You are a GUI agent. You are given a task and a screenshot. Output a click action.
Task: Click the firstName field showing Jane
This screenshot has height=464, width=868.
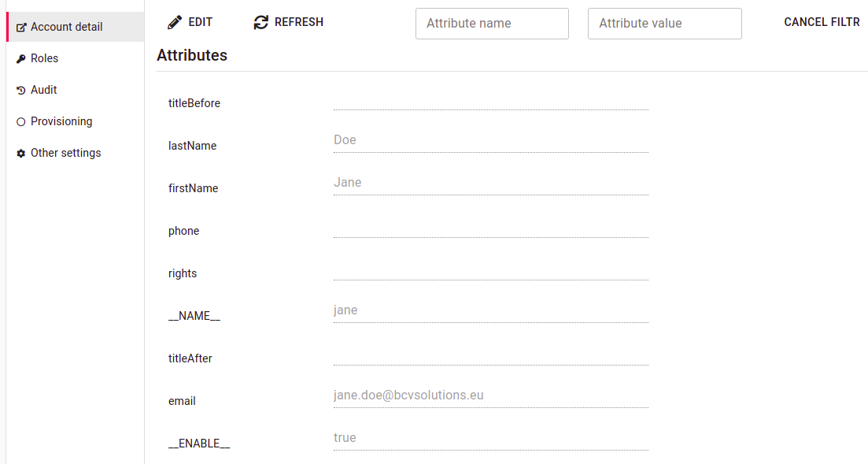point(491,184)
